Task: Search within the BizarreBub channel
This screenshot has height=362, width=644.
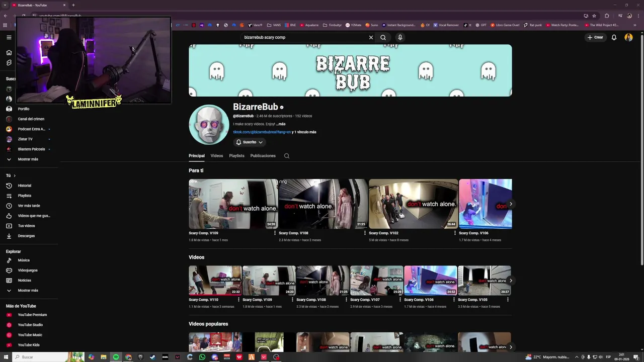Action: pos(287,156)
